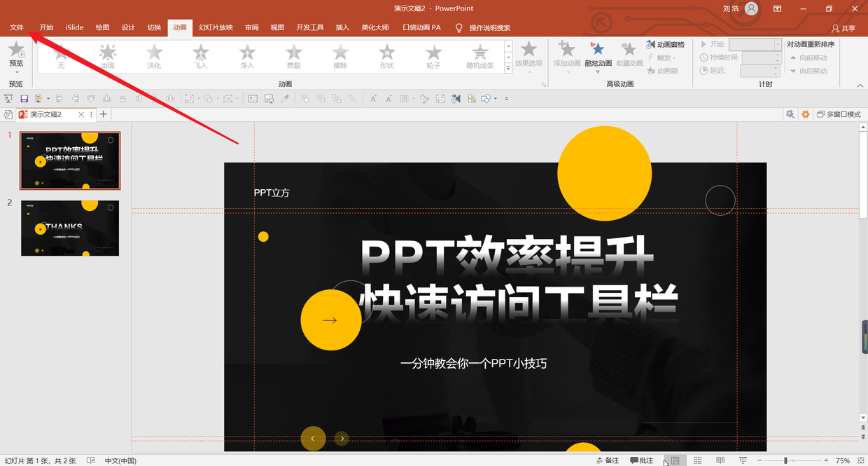The width and height of the screenshot is (868, 466).
Task: Click the slide title PPT效率提升
Action: 507,256
